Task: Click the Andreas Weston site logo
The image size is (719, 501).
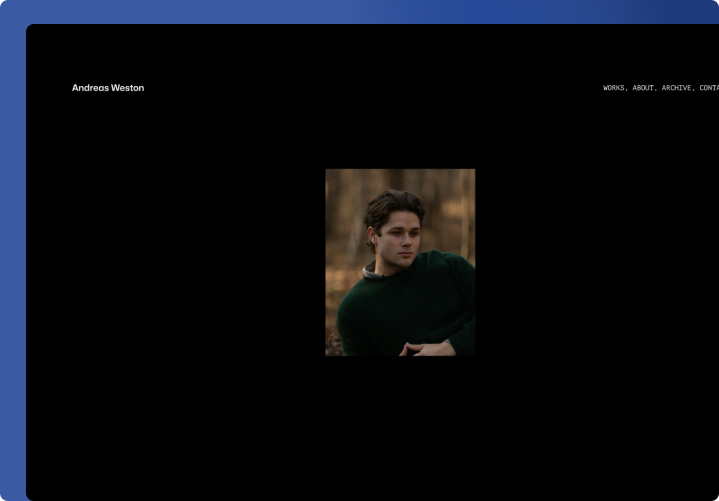Action: pyautogui.click(x=108, y=88)
